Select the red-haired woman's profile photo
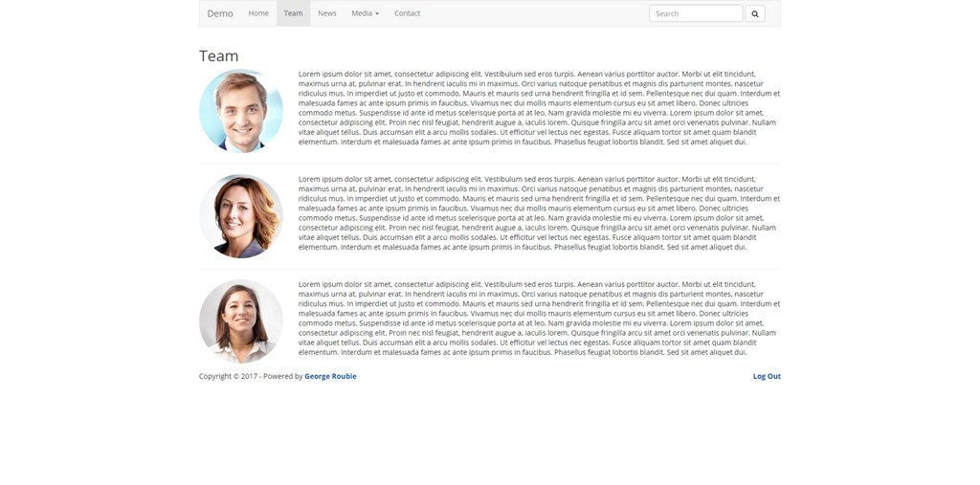980x485 pixels. tap(241, 216)
